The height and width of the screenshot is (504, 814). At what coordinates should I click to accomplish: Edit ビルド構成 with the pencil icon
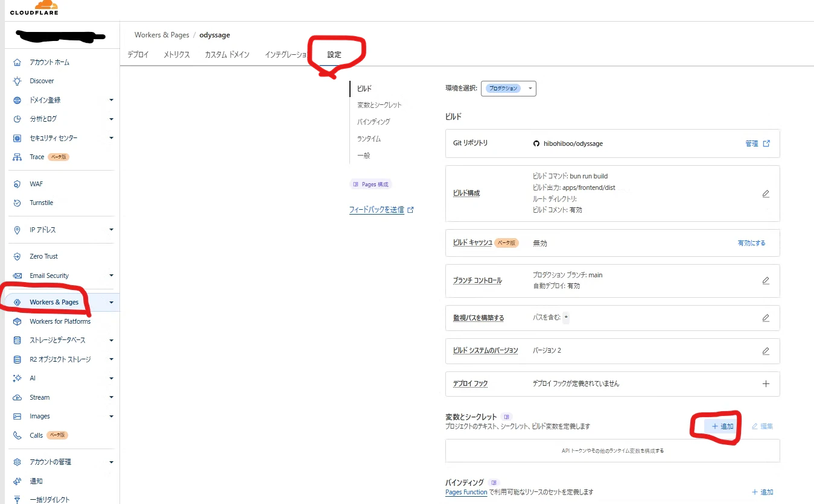(x=766, y=194)
